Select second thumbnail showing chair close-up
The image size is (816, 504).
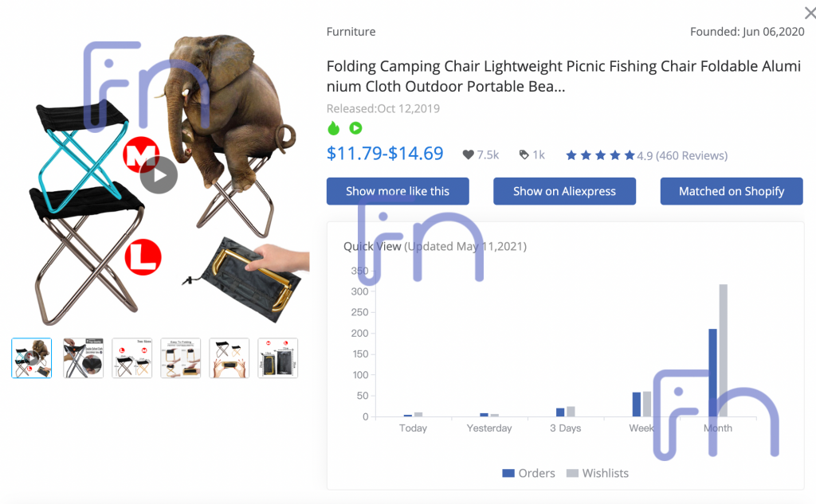pos(83,357)
